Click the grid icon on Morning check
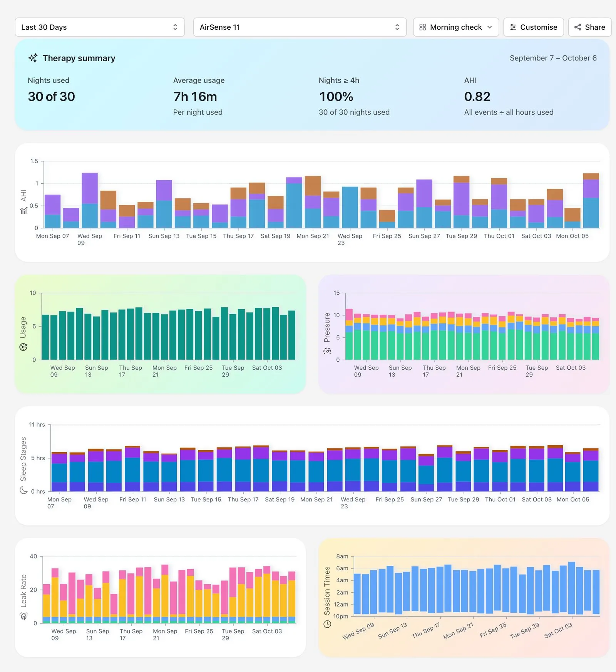 pos(423,27)
